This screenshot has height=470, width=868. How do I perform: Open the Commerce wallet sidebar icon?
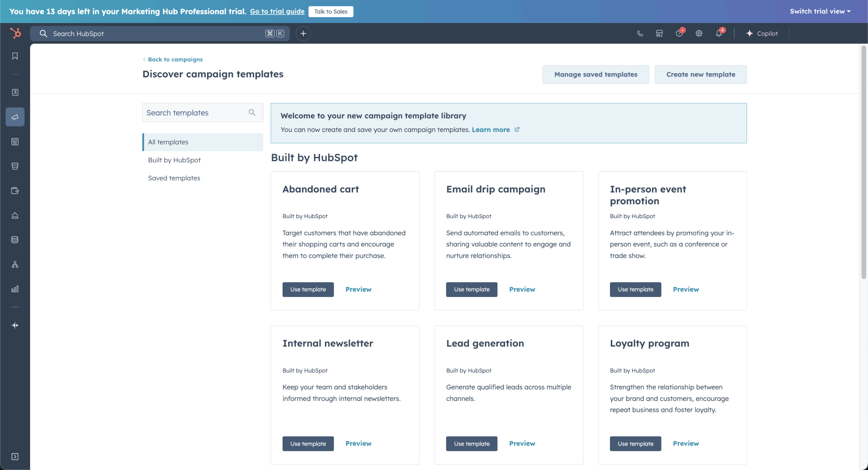coord(15,191)
